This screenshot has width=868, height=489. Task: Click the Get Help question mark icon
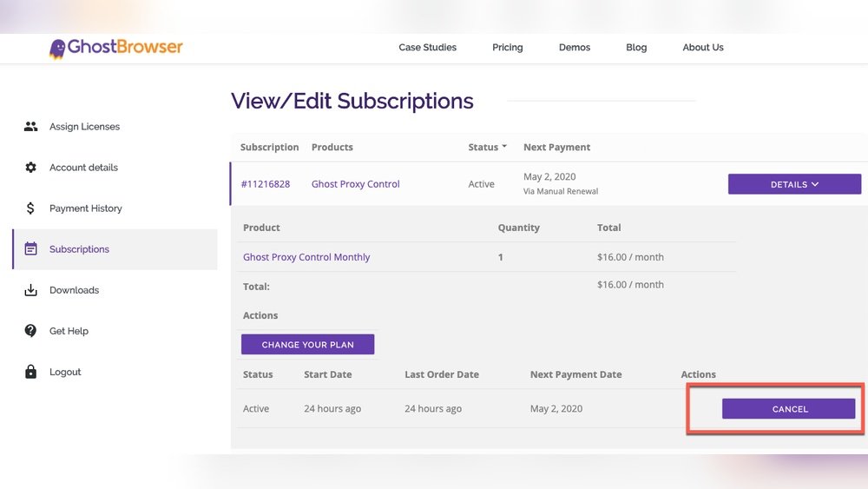click(30, 331)
